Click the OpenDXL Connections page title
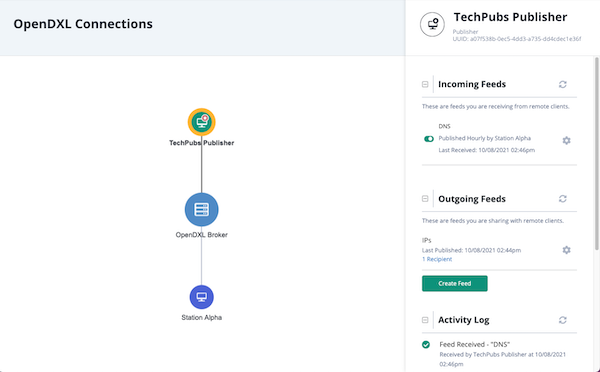Image resolution: width=600 pixels, height=372 pixels. (83, 24)
